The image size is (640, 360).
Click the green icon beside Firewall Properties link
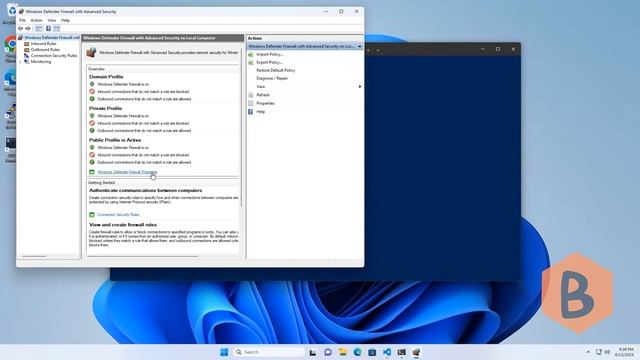pos(92,172)
